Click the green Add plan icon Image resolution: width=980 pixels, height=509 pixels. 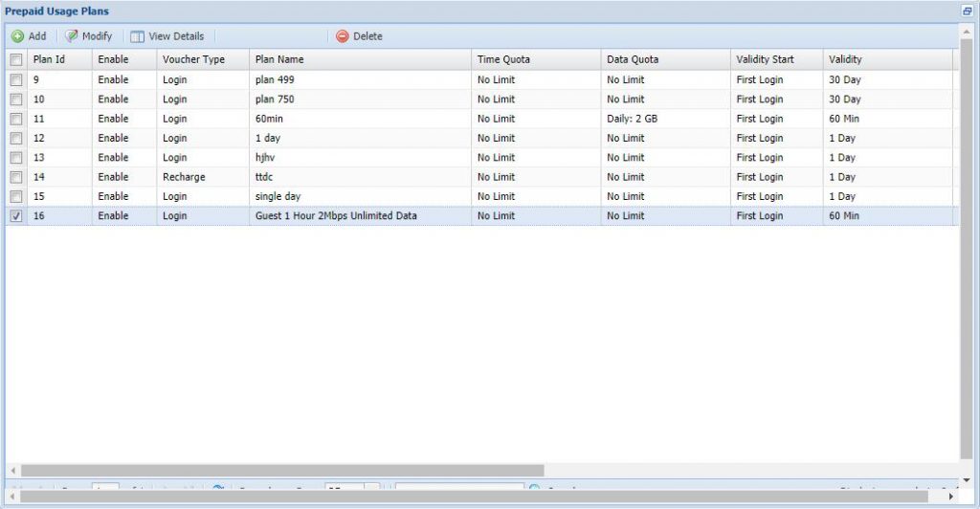(x=17, y=36)
